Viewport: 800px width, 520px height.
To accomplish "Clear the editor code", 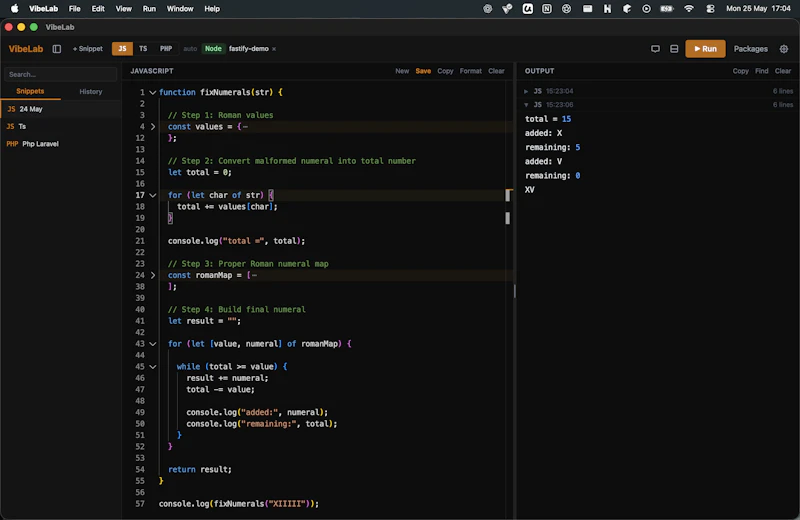I will 496,71.
